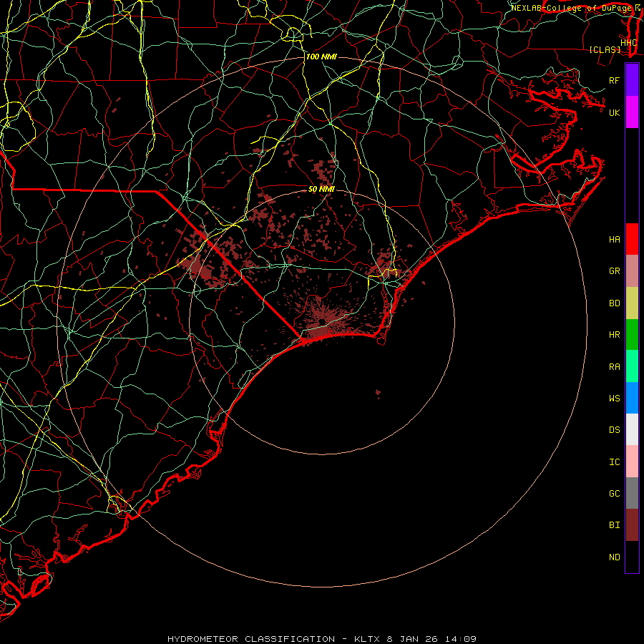
Task: Click the RA legend label
Action: tap(615, 367)
